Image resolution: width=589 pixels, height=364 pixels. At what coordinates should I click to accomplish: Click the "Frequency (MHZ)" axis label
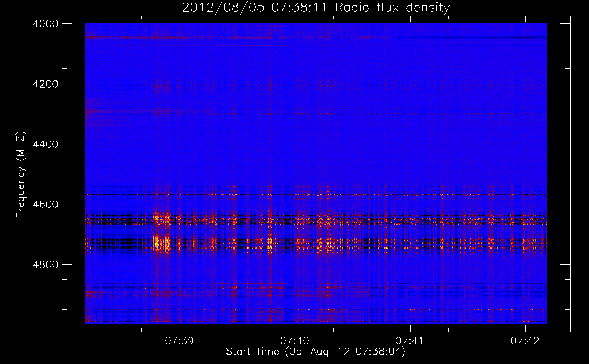[x=21, y=175]
